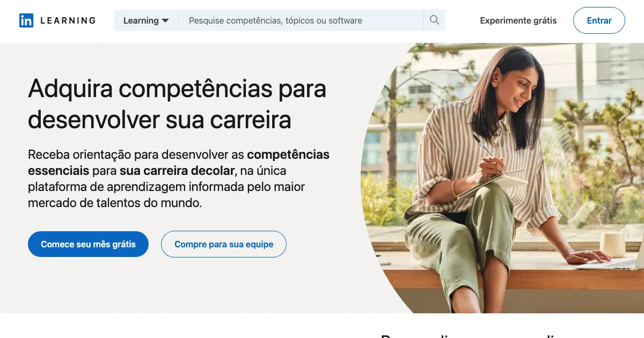Click the magnifying glass search icon
This screenshot has width=644, height=338.
click(x=435, y=20)
